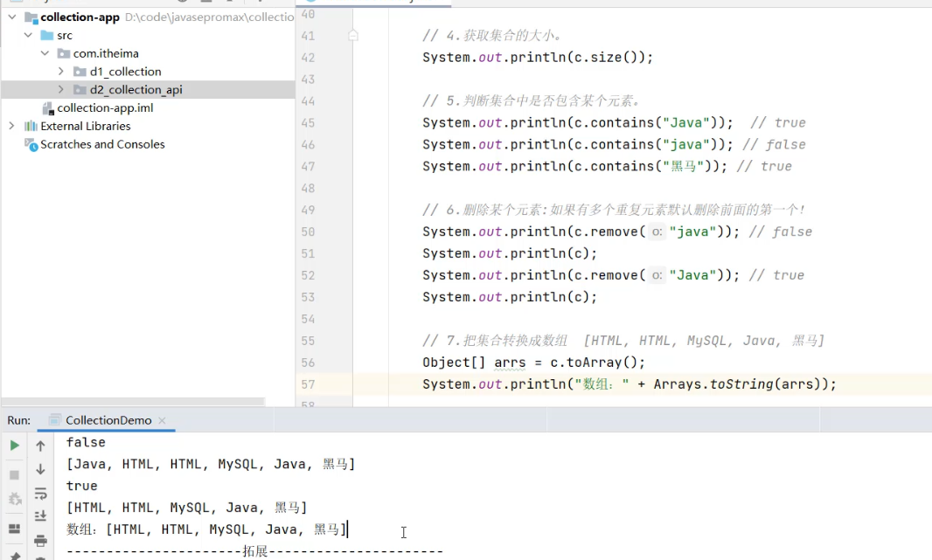Click the com.itheima package icon
Viewport: 932px width, 560px height.
(64, 53)
